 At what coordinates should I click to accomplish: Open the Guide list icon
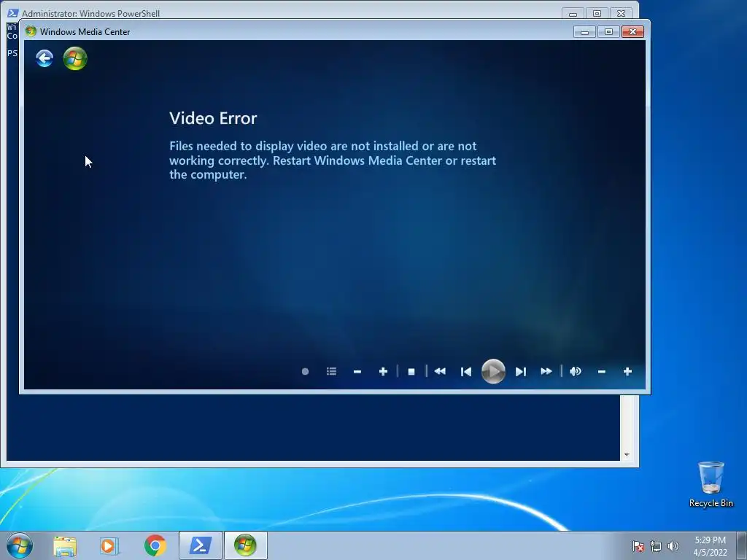point(332,371)
